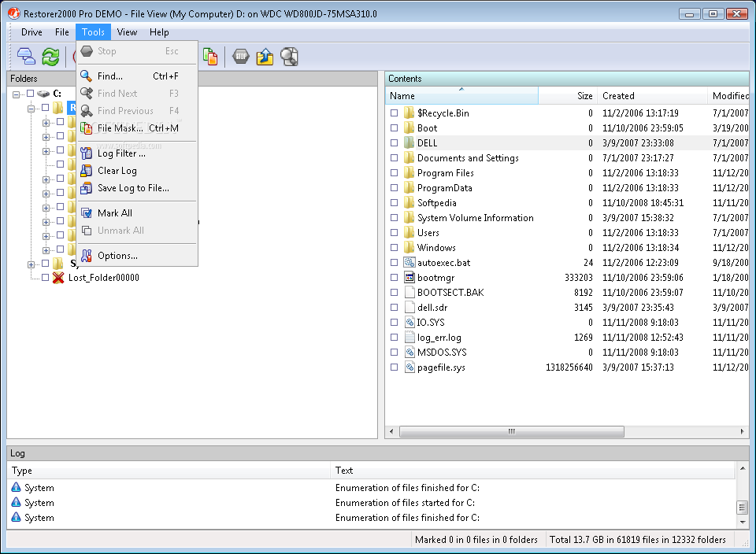The image size is (756, 554).
Task: Click the folder-with-arrow Recover toolbar icon
Action: [265, 57]
